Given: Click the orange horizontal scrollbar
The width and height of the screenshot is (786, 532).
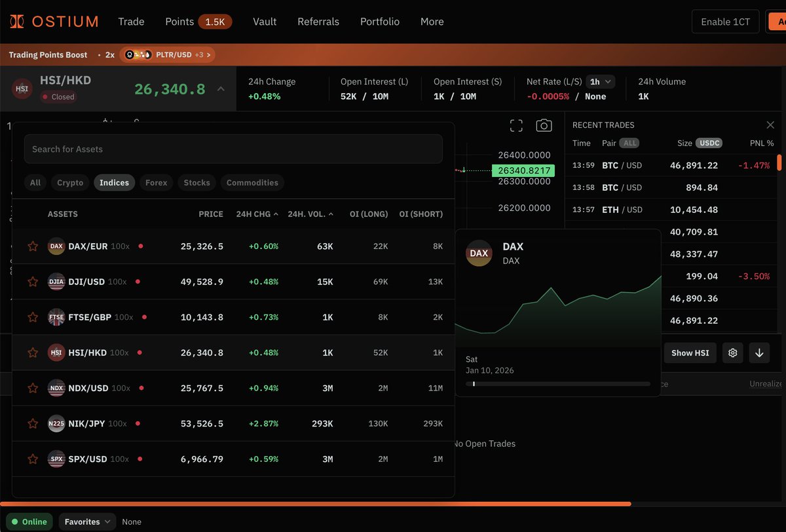Looking at the screenshot, I should [316, 504].
